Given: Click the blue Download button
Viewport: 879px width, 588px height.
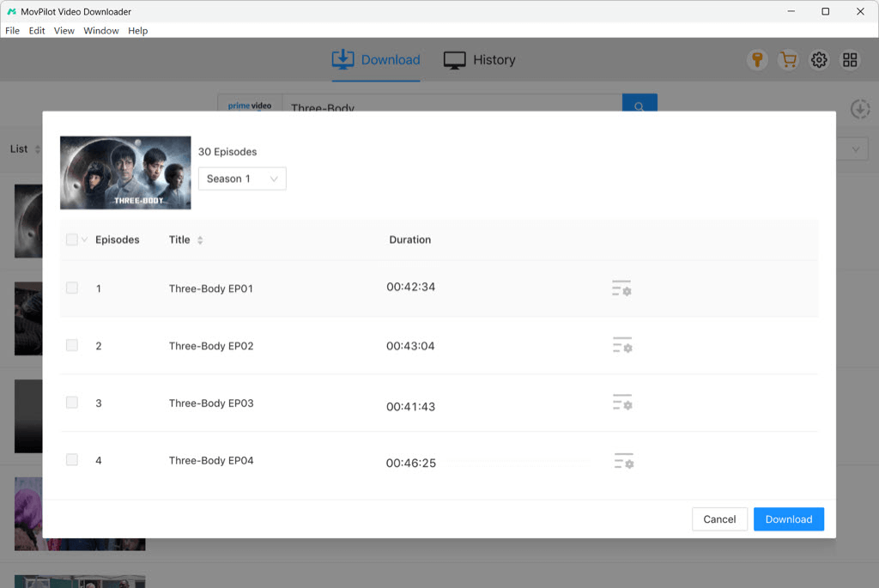Looking at the screenshot, I should 789,519.
